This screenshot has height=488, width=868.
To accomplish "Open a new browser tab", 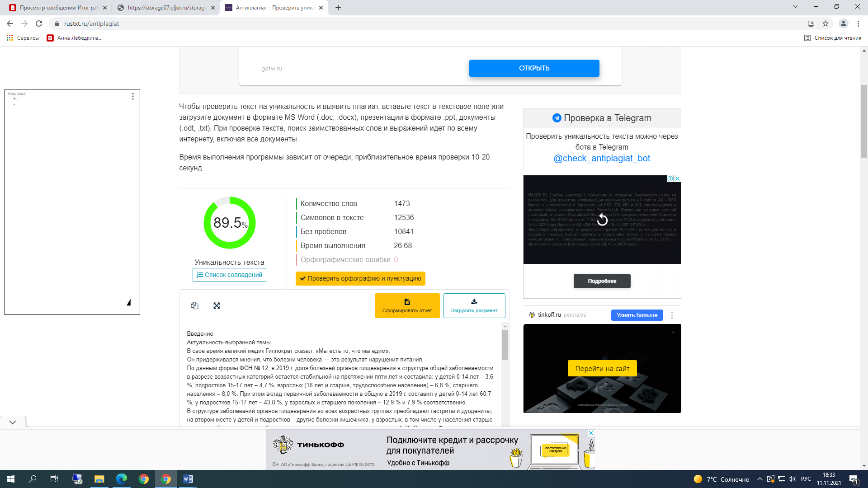I will [338, 8].
